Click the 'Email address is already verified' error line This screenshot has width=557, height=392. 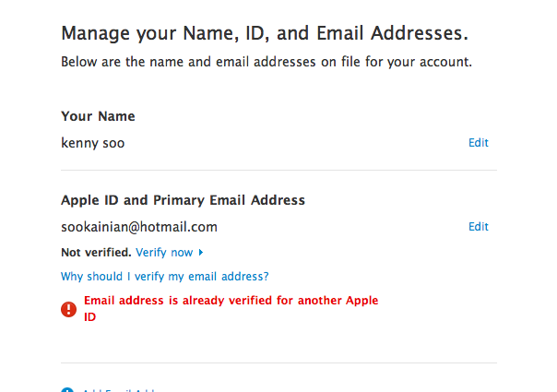(x=231, y=301)
